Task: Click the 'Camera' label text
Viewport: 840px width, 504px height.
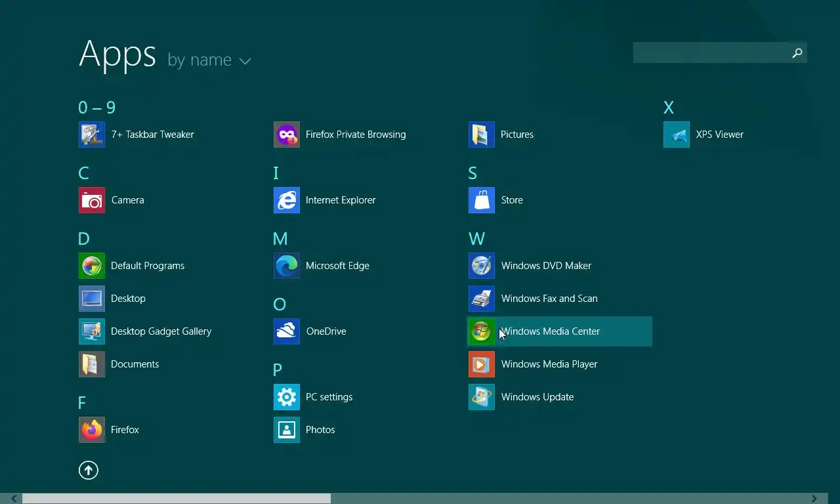Action: click(x=127, y=200)
